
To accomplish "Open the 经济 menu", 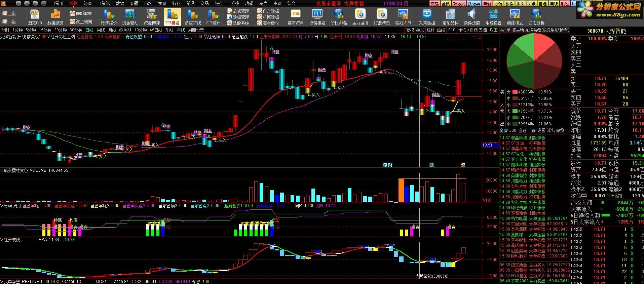I will point(88,3).
